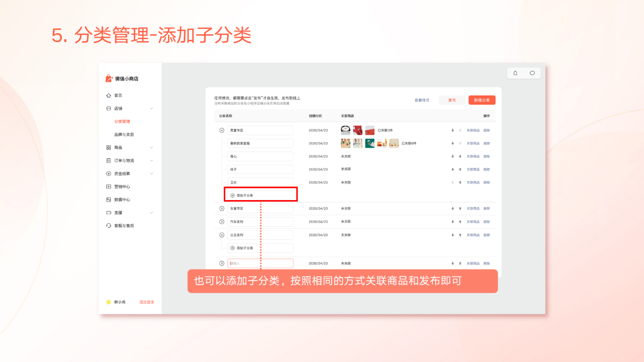Expand the 商品 sidebar menu chevron
The image size is (644, 362).
point(151,148)
